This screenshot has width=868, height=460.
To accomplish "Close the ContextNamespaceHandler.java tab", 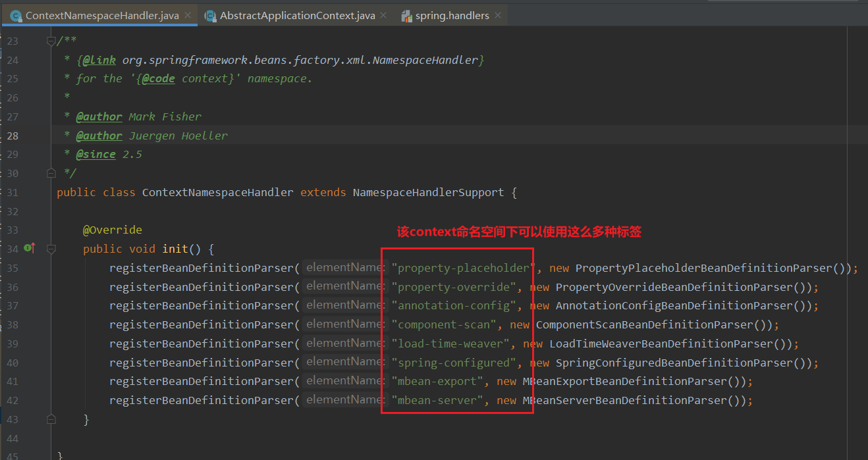I will (188, 15).
